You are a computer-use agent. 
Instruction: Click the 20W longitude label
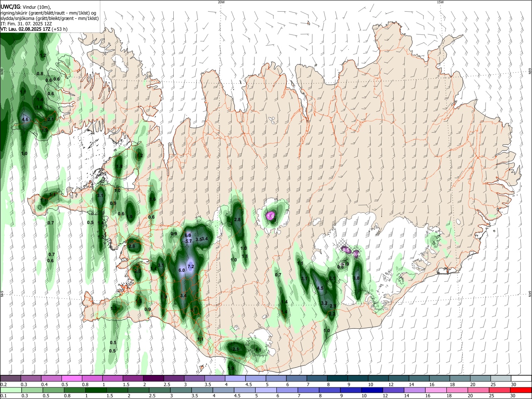coord(221,2)
